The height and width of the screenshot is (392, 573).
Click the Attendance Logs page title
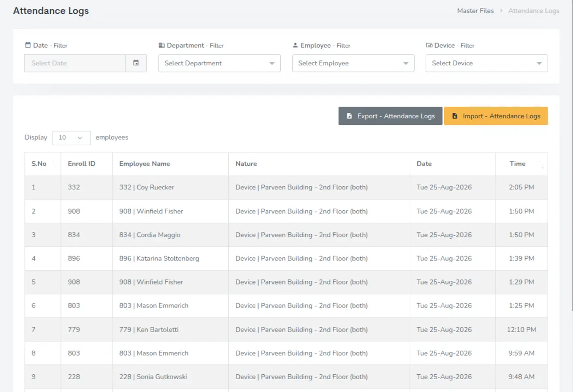[x=51, y=11]
